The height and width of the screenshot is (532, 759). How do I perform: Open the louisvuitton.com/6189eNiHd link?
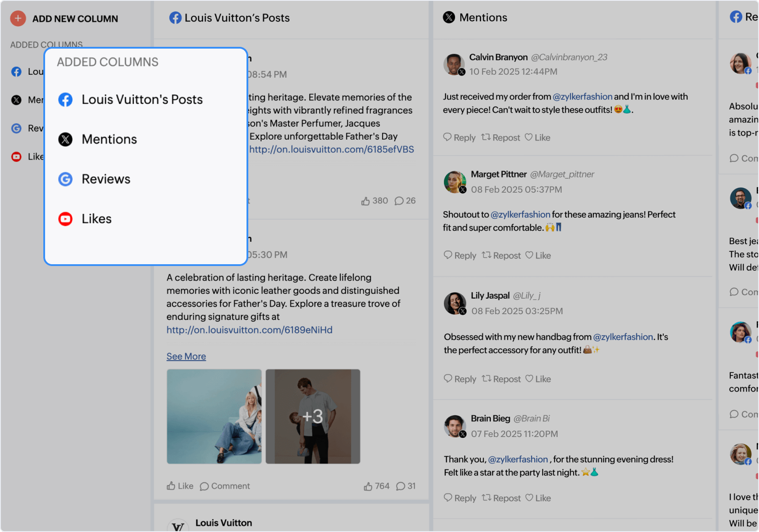point(249,330)
